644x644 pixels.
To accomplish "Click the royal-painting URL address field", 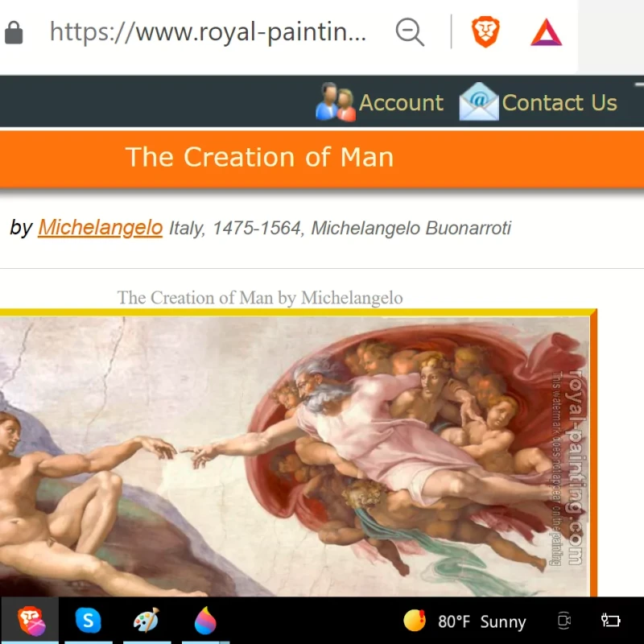I will coord(208,32).
